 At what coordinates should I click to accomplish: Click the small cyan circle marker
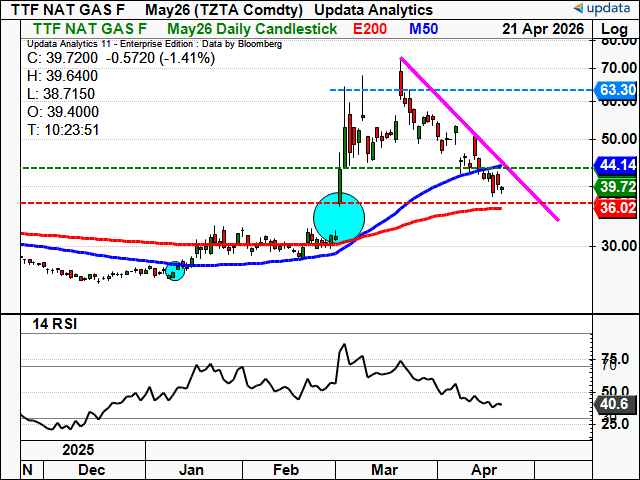175,270
